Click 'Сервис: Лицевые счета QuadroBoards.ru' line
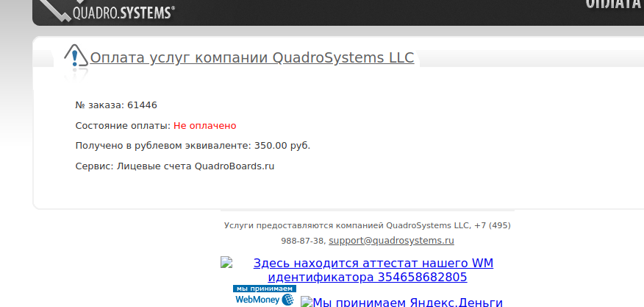 pyautogui.click(x=175, y=166)
